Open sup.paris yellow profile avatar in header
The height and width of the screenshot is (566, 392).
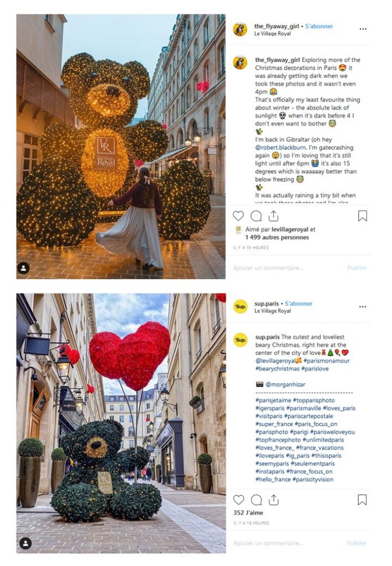241,306
